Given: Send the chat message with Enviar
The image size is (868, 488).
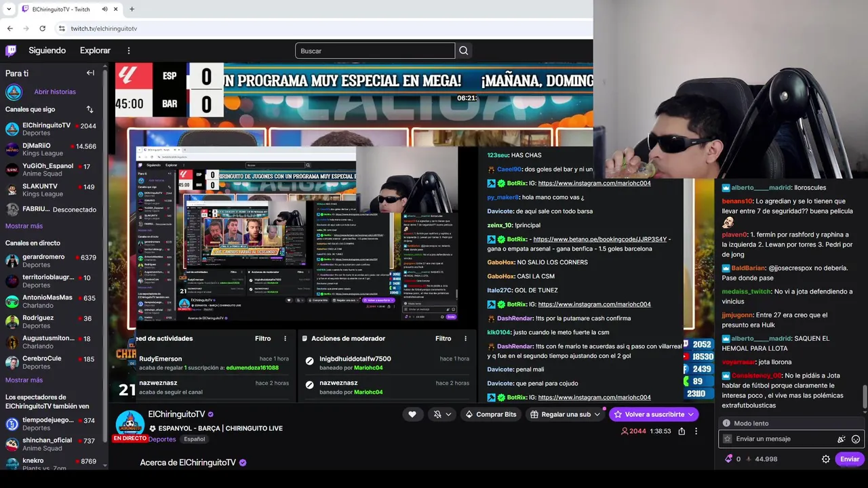Looking at the screenshot, I should click(850, 459).
